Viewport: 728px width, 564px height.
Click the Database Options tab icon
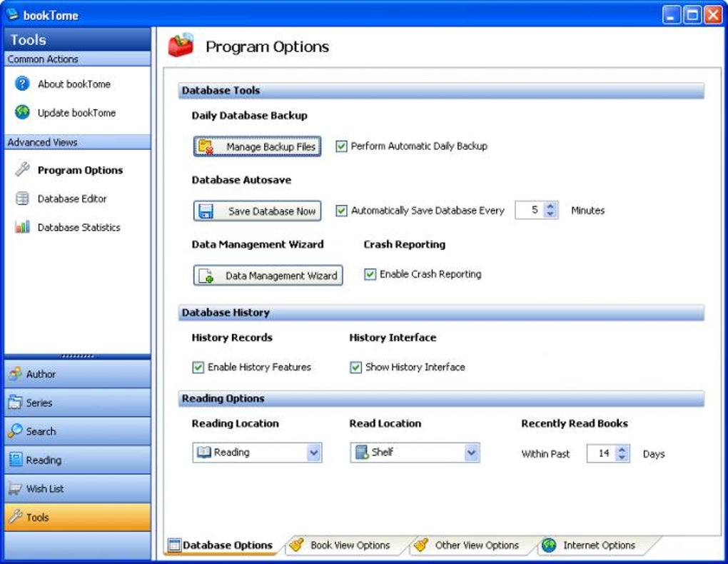(x=175, y=545)
